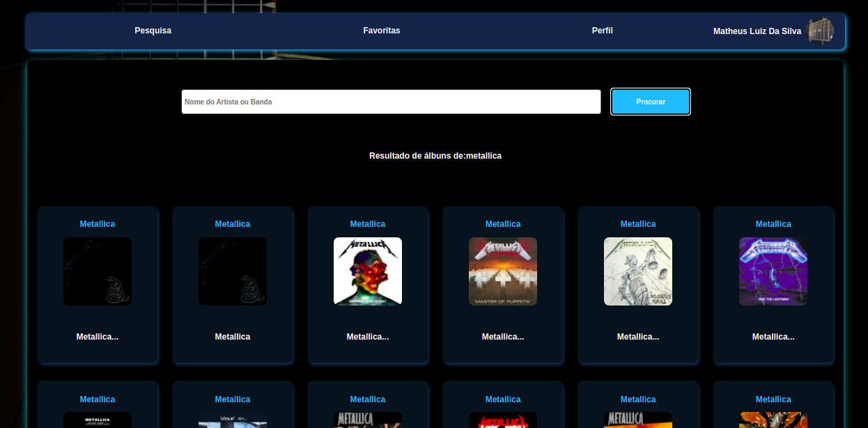Screen dimensions: 868x428
Task: Choose the And Justice for All cover
Action: (x=638, y=271)
